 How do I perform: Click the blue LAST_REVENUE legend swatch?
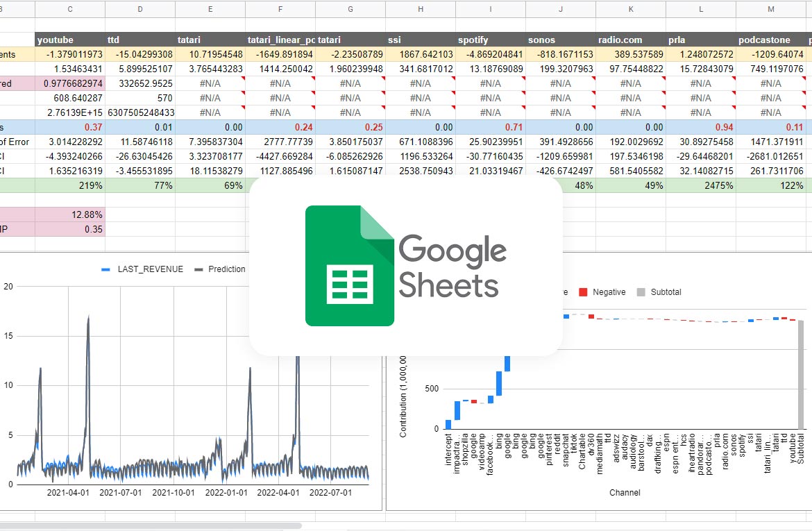coord(105,269)
